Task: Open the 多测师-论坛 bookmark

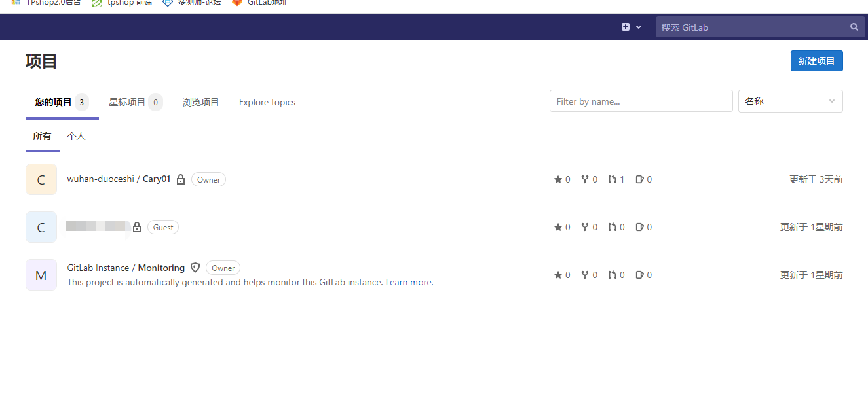Action: pos(191,3)
